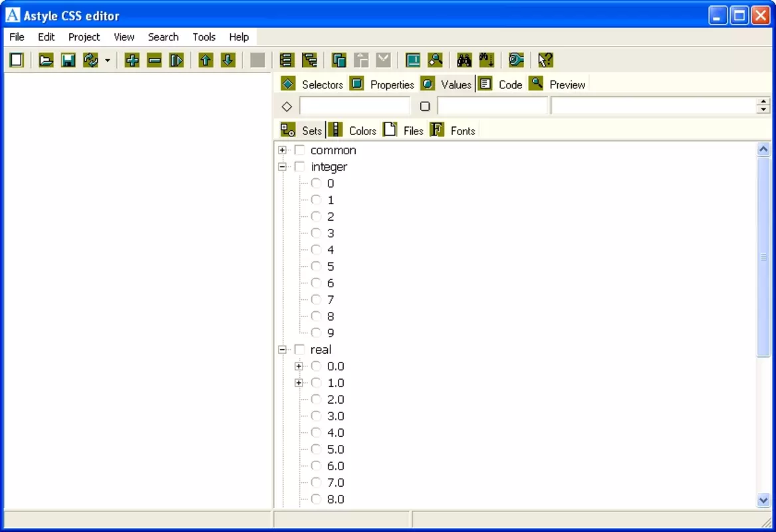Expand the 1.0 tree node
The image size is (776, 532).
[x=299, y=382]
